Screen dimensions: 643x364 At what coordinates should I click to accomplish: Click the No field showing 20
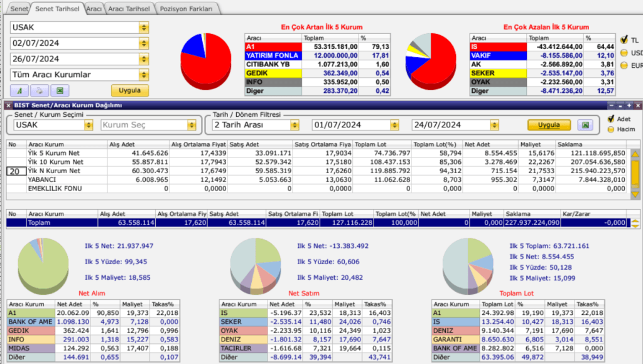tap(16, 171)
